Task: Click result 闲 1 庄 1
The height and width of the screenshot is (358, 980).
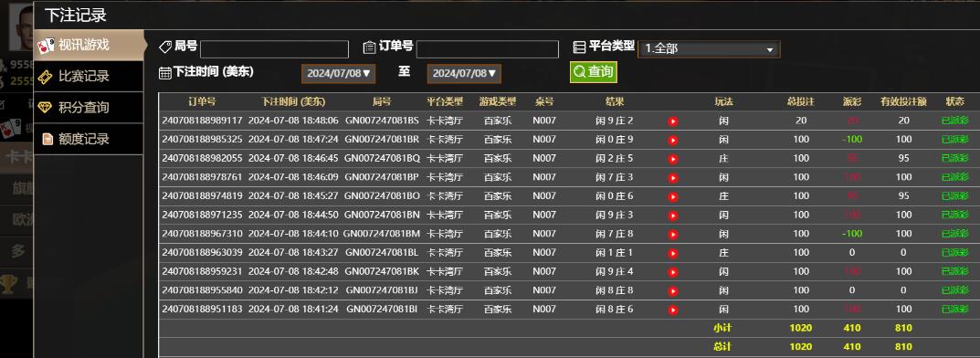Action: click(x=615, y=252)
